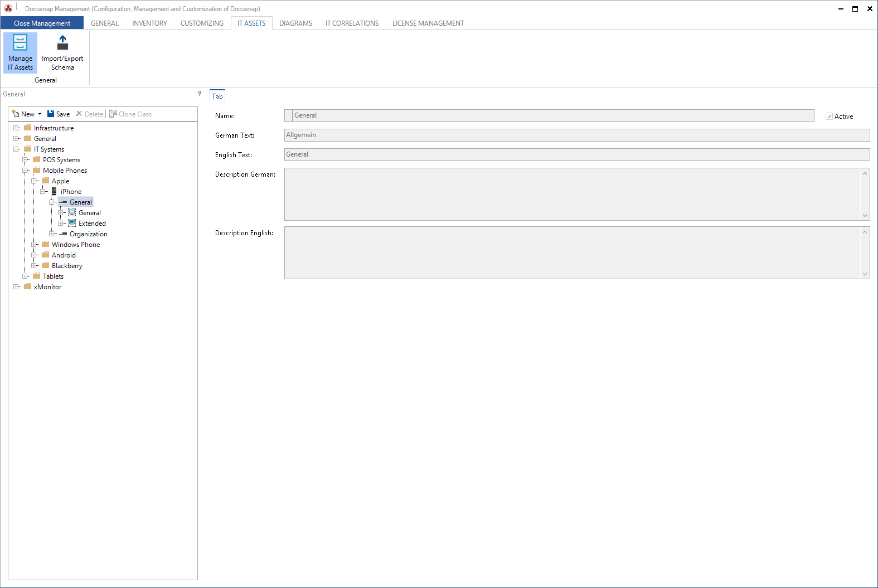Click the Close Management button
This screenshot has height=588, width=878.
(x=42, y=23)
